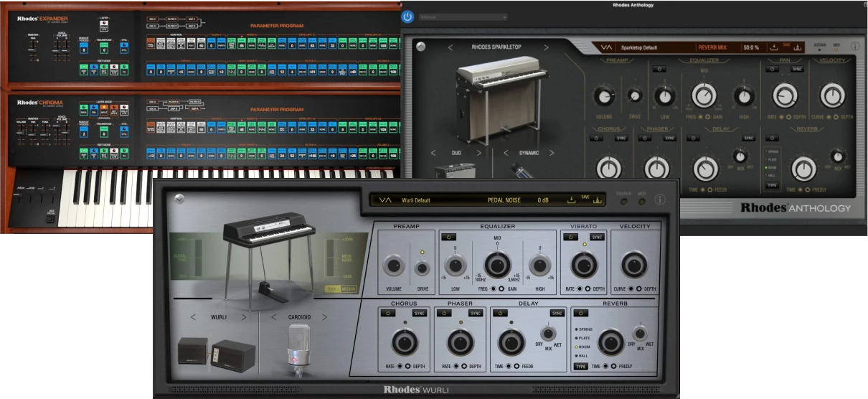Click the MIDI indicator in Wurli
Image resolution: width=868 pixels, height=399 pixels.
pyautogui.click(x=641, y=202)
